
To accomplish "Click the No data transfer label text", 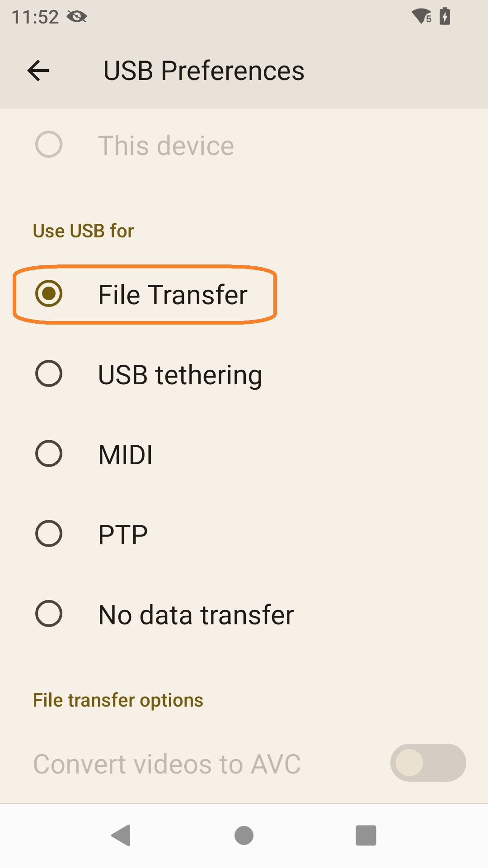I will (196, 613).
